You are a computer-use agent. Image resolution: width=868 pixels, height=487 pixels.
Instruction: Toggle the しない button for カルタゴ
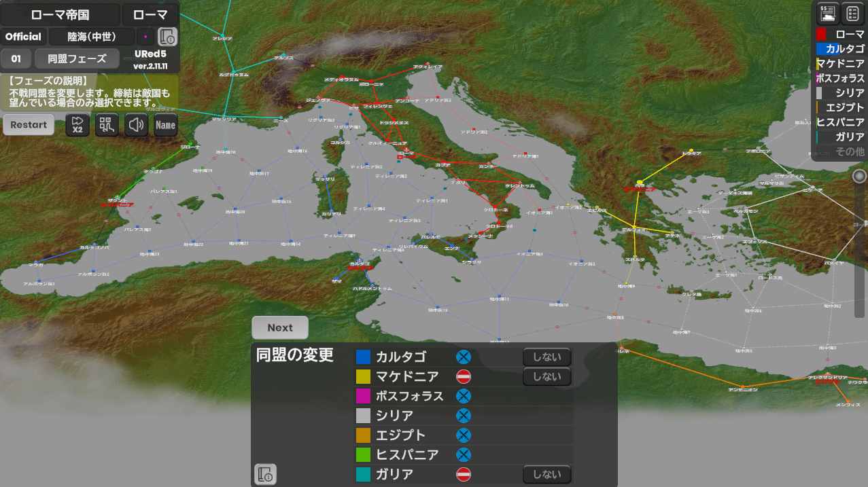546,357
